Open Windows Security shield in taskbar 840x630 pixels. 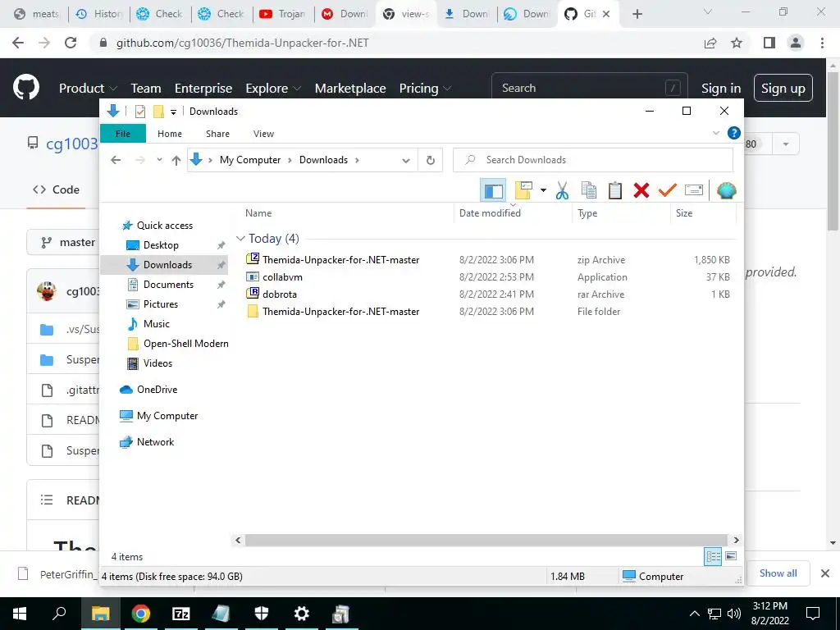(262, 614)
